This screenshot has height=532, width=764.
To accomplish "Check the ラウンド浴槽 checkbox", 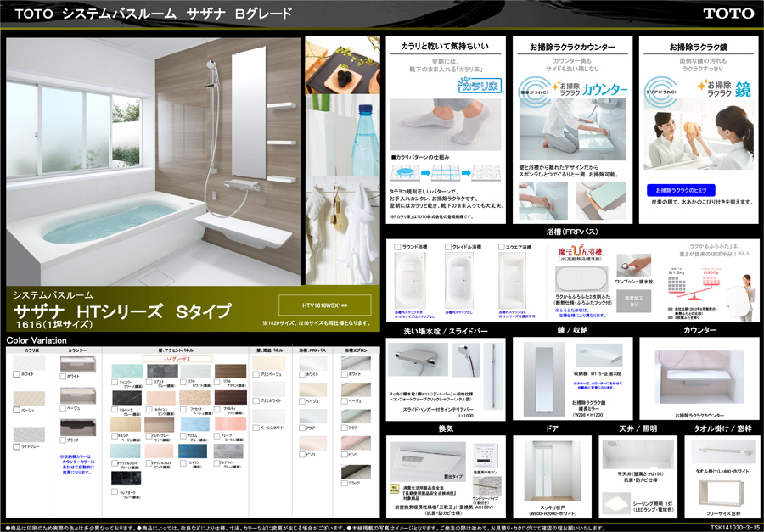I will [x=397, y=247].
